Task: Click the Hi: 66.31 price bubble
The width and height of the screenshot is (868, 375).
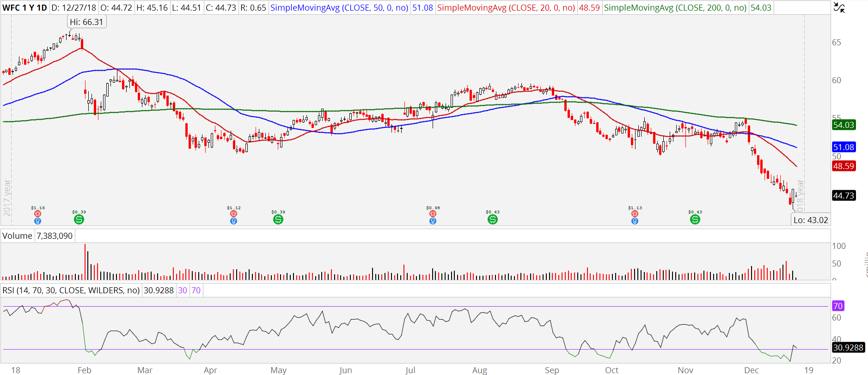Action: point(86,22)
